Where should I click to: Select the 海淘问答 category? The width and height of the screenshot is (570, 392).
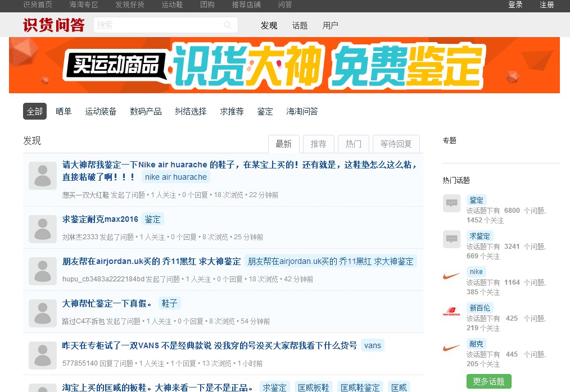[x=302, y=112]
